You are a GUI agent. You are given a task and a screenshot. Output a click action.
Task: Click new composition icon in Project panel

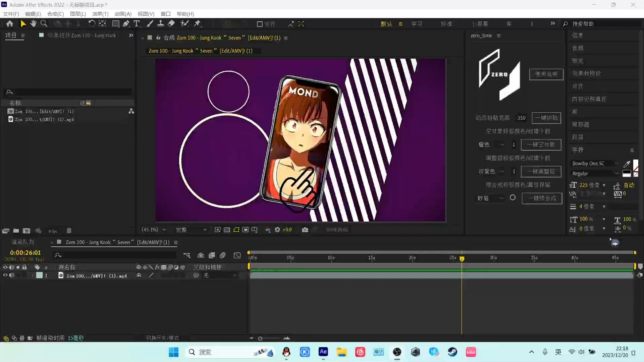pos(26,231)
